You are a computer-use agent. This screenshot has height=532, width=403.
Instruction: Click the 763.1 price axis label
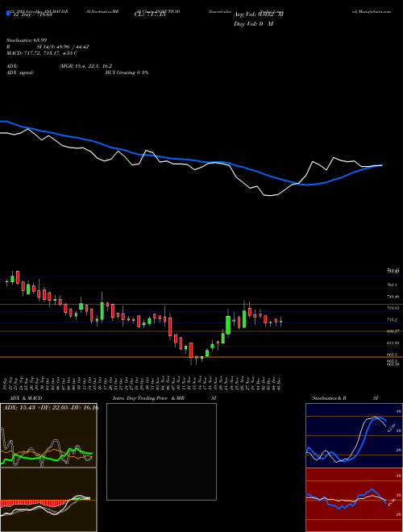point(392,285)
